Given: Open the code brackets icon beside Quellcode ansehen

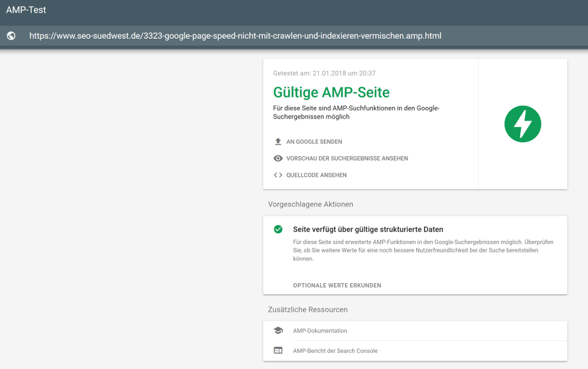Looking at the screenshot, I should click(x=277, y=175).
